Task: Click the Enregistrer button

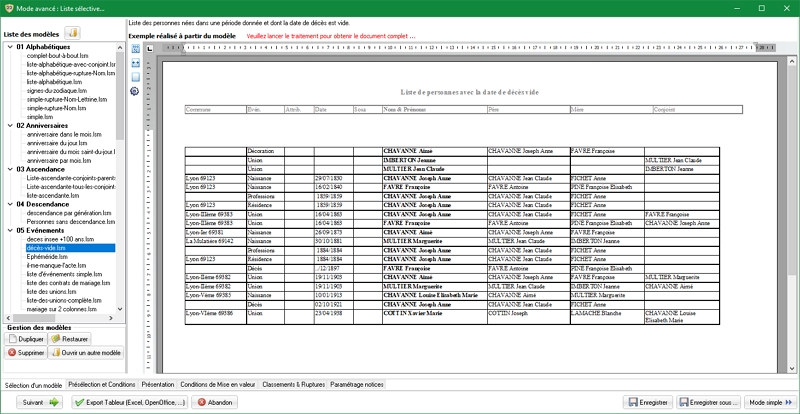Action: pyautogui.click(x=648, y=402)
